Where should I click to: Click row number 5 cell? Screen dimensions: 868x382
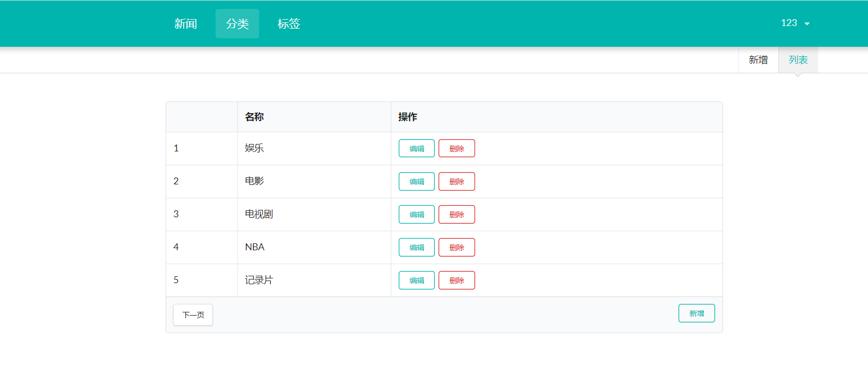[x=202, y=280]
